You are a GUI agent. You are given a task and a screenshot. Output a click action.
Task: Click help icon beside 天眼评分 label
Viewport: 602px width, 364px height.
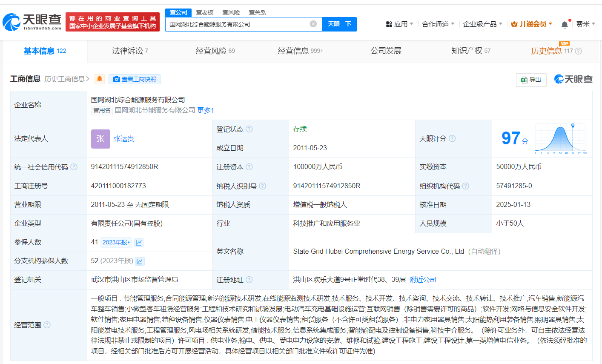tap(452, 138)
